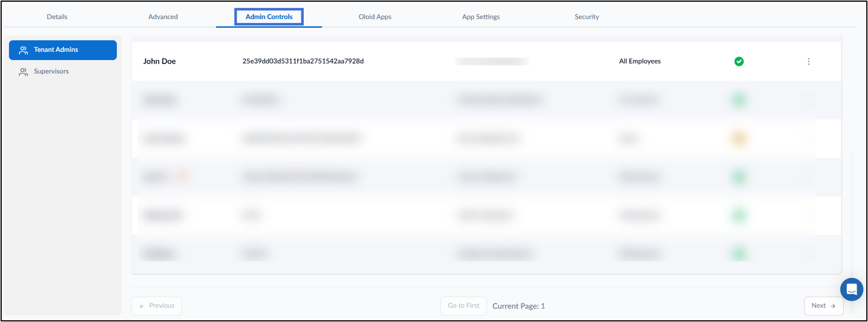Open the chat support bubble icon
This screenshot has width=868, height=322.
(x=851, y=289)
